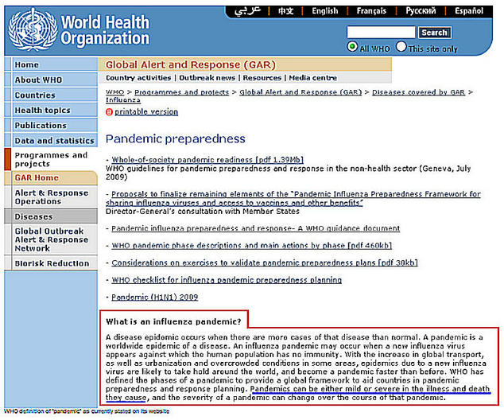Select the All WHO radio button
This screenshot has height=420, width=504.
[x=352, y=47]
